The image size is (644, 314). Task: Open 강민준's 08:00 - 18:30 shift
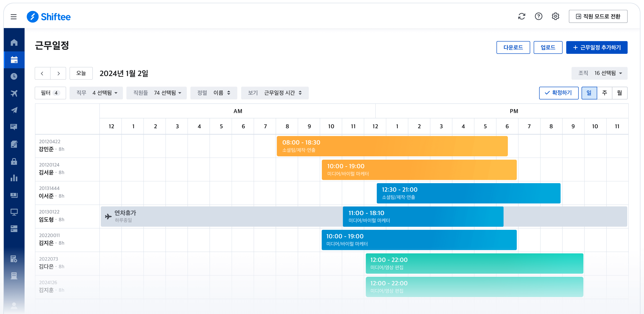[x=392, y=146]
